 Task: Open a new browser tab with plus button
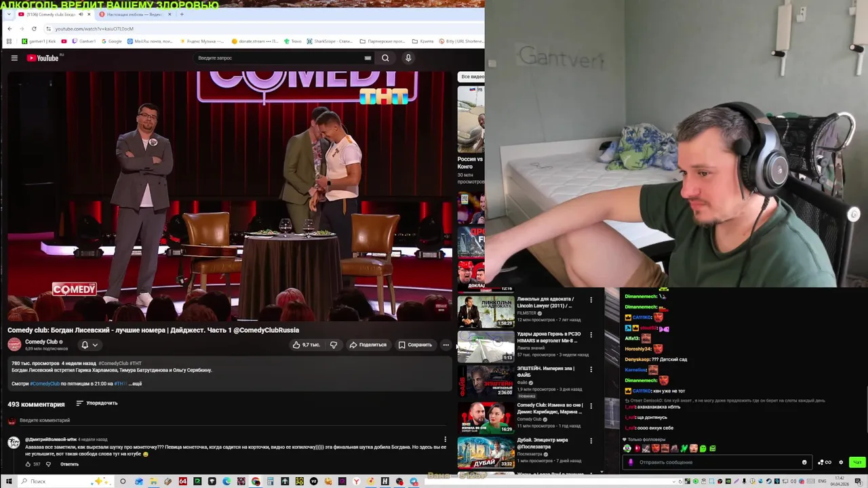click(x=181, y=14)
